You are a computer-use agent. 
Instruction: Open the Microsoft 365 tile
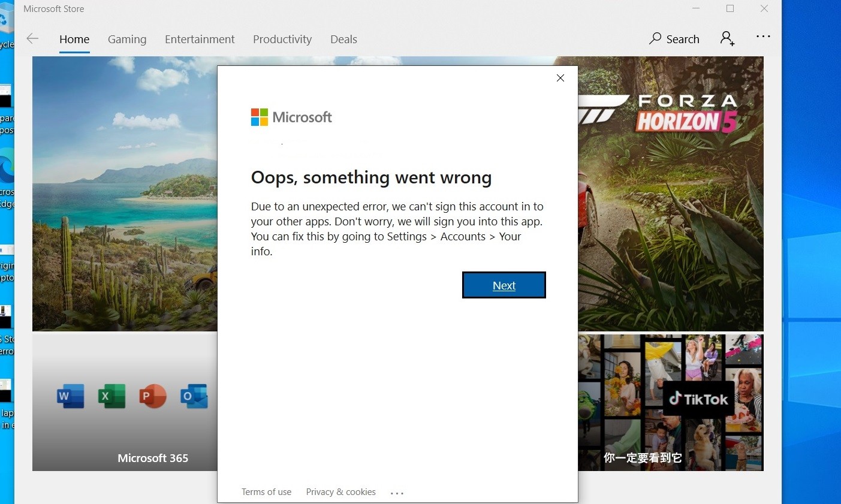tap(125, 403)
